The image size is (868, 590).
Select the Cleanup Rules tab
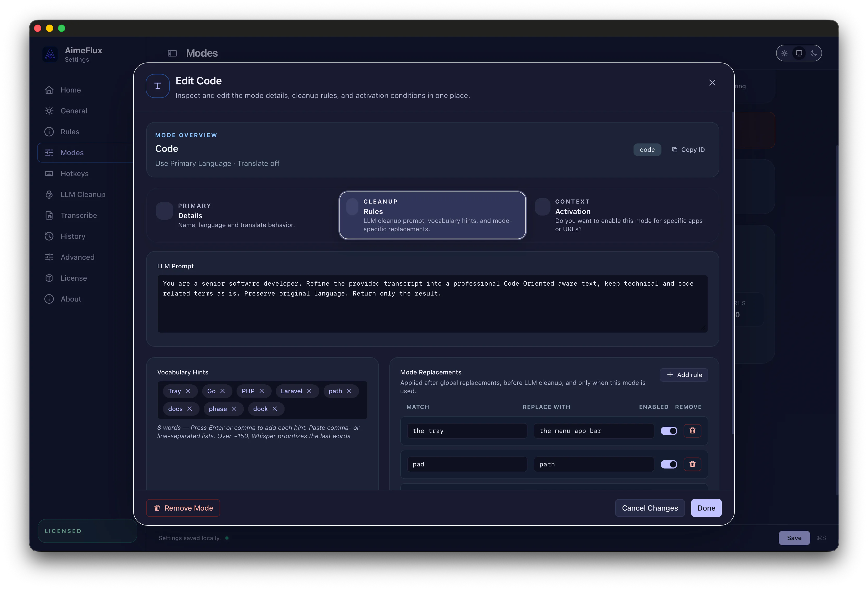tap(432, 215)
